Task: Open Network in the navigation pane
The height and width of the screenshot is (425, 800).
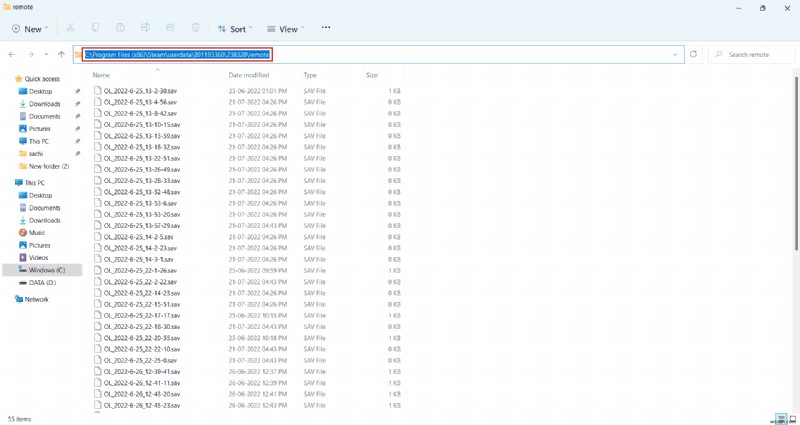Action: (x=36, y=299)
